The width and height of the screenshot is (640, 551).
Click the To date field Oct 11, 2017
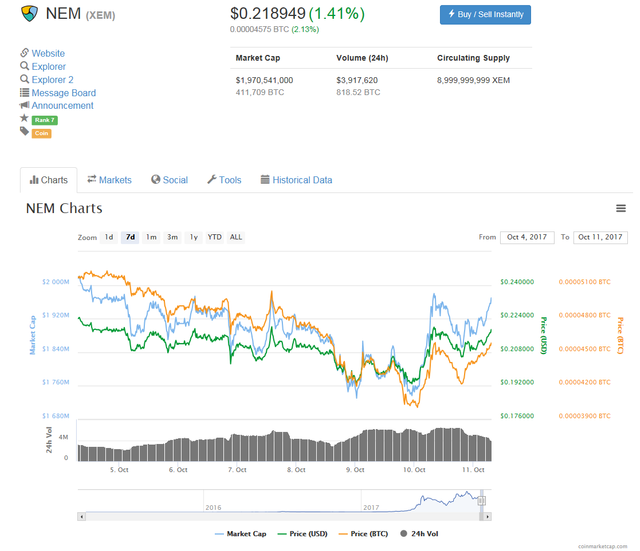pyautogui.click(x=600, y=237)
